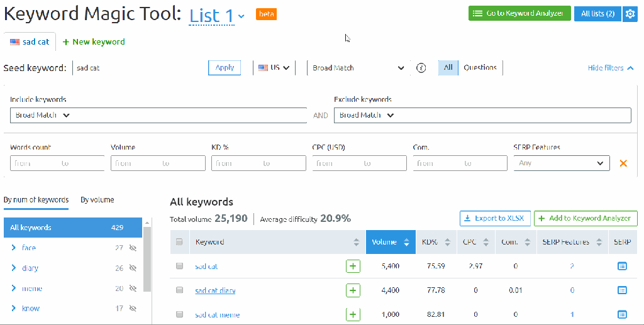Switch to Questions filter
The width and height of the screenshot is (644, 325).
point(480,68)
